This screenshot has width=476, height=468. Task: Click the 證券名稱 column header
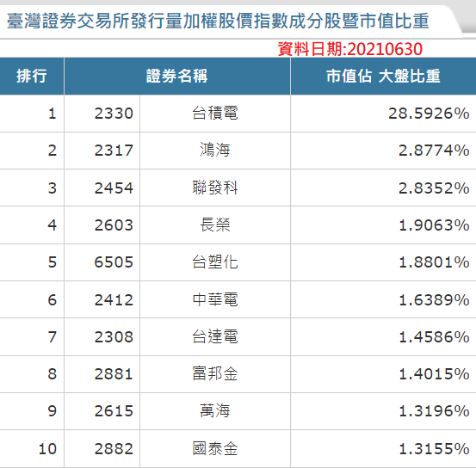[x=177, y=76]
